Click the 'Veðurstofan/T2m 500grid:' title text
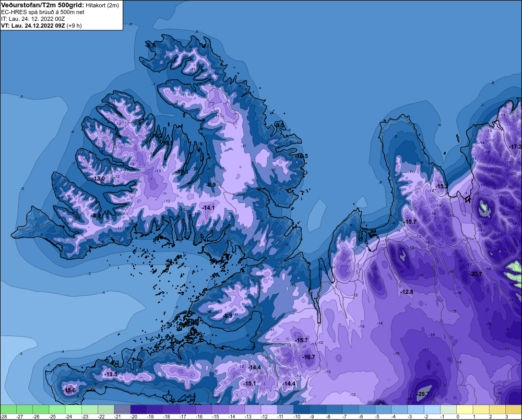 (43, 5)
